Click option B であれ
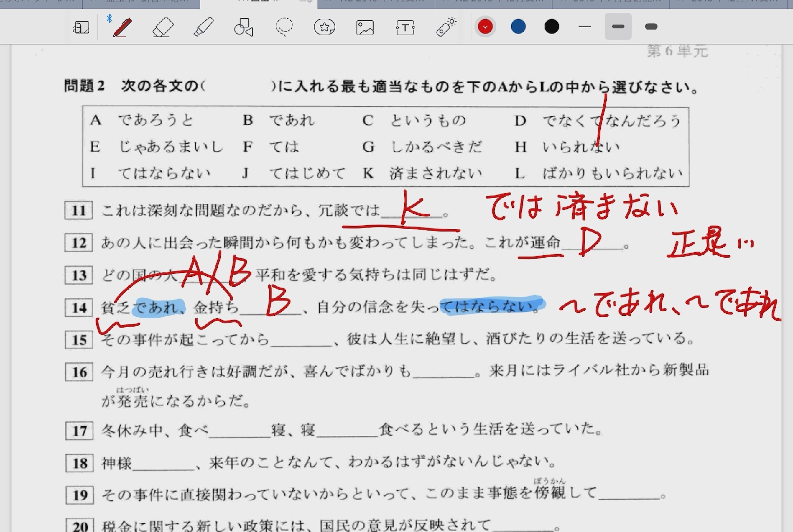The image size is (793, 532). tap(278, 120)
